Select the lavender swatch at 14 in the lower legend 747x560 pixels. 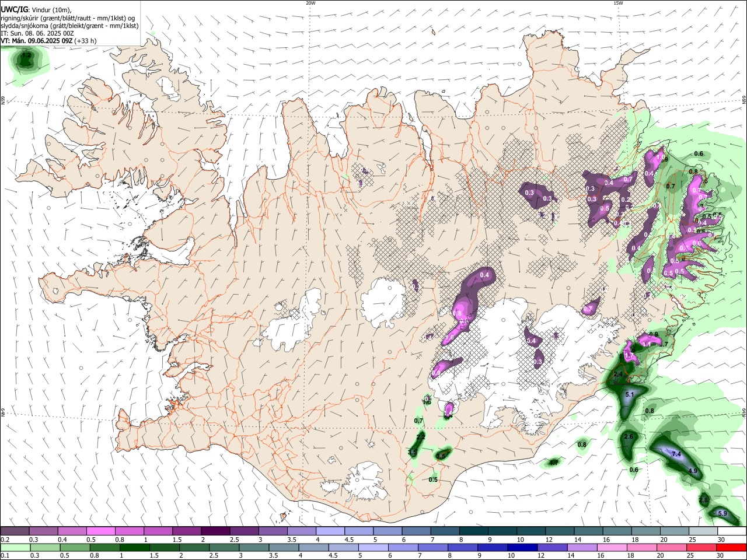coord(582,548)
